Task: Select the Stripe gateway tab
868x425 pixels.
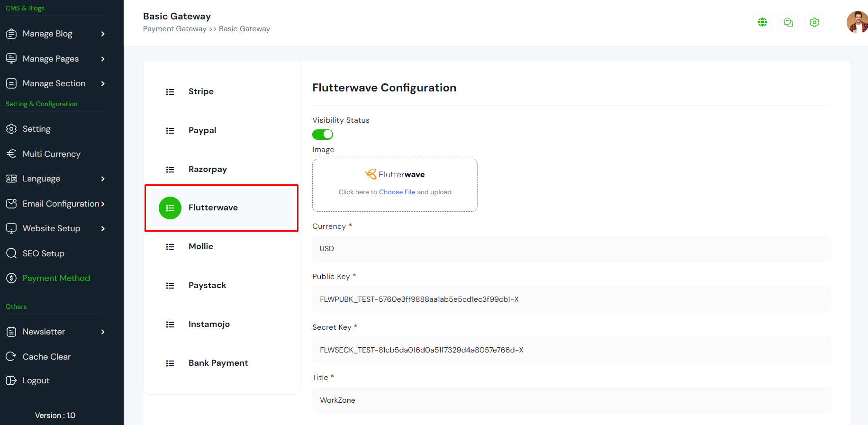Action: [201, 91]
